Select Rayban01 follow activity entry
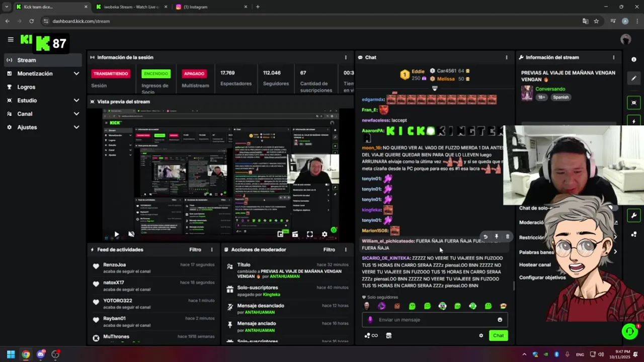The height and width of the screenshot is (362, 644). (153, 322)
